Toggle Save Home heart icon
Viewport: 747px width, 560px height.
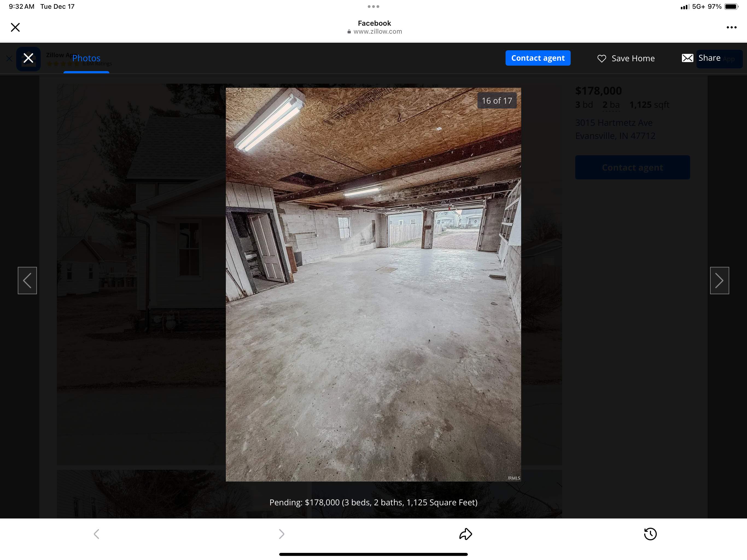(x=602, y=59)
